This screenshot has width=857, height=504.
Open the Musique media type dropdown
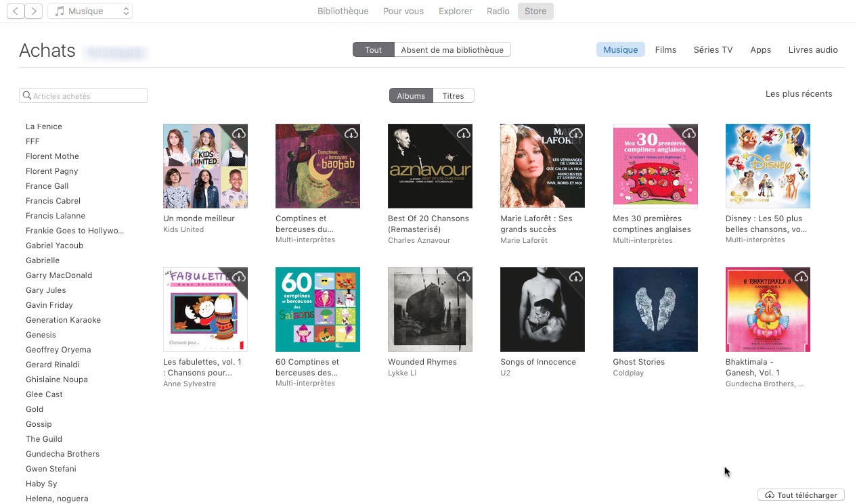point(90,11)
